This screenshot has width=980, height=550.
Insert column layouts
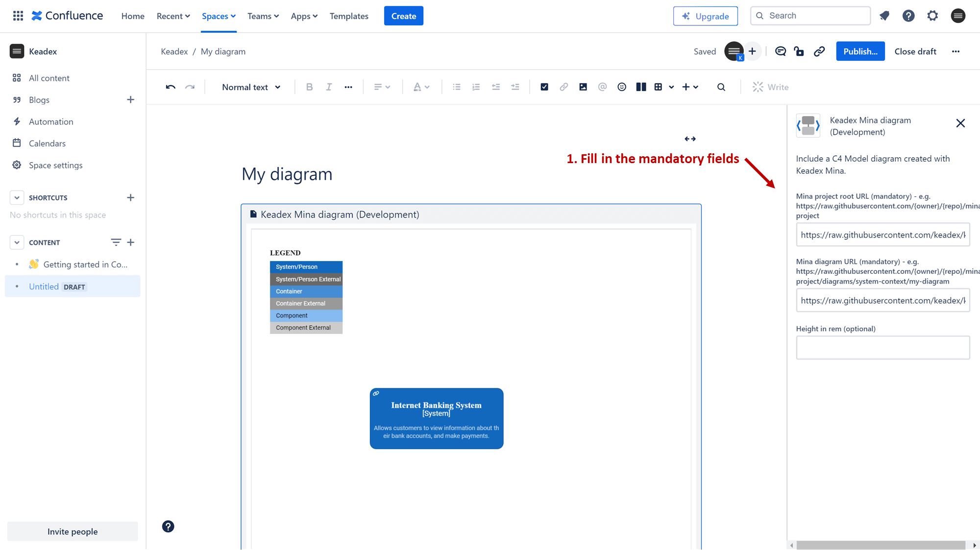(x=641, y=87)
